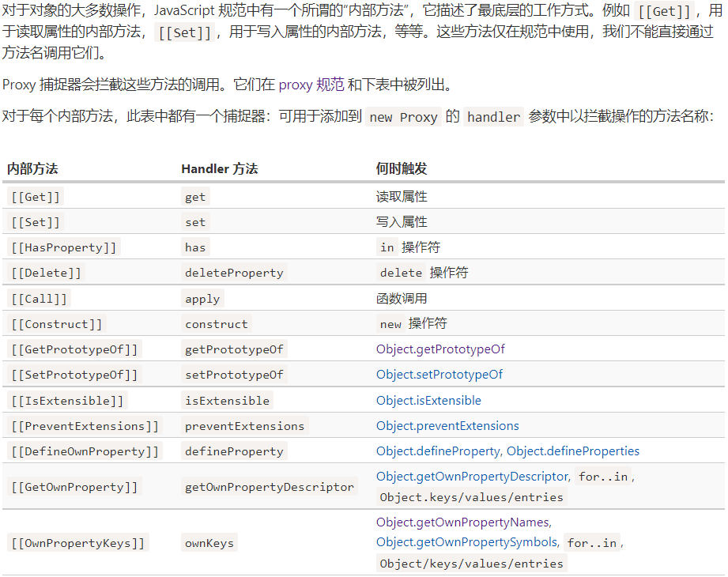Image resolution: width=728 pixels, height=577 pixels.
Task: Click the [[Construct]] table cell
Action: coord(57,324)
